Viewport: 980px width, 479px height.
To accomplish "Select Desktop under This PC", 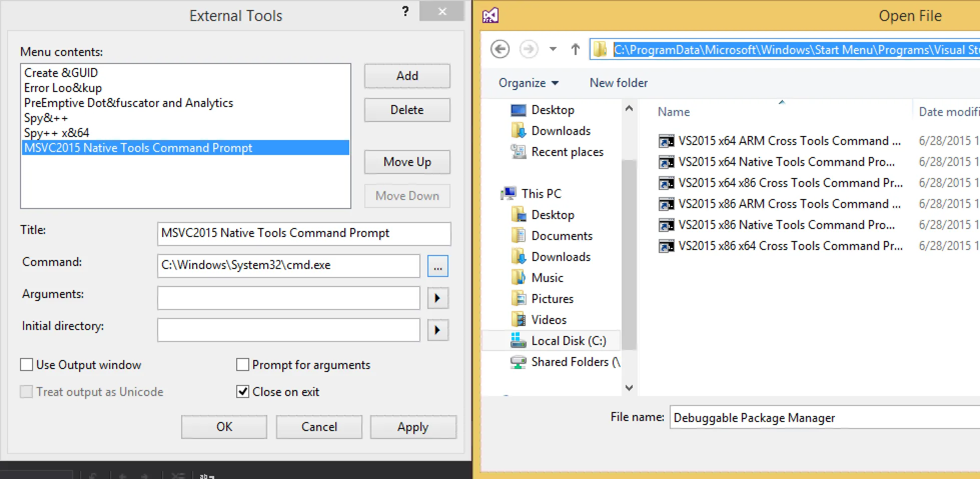I will coord(553,214).
